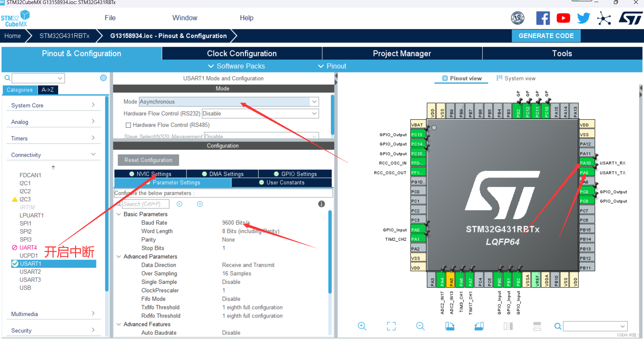The height and width of the screenshot is (340, 644).
Task: Open the Help menu
Action: pyautogui.click(x=247, y=18)
